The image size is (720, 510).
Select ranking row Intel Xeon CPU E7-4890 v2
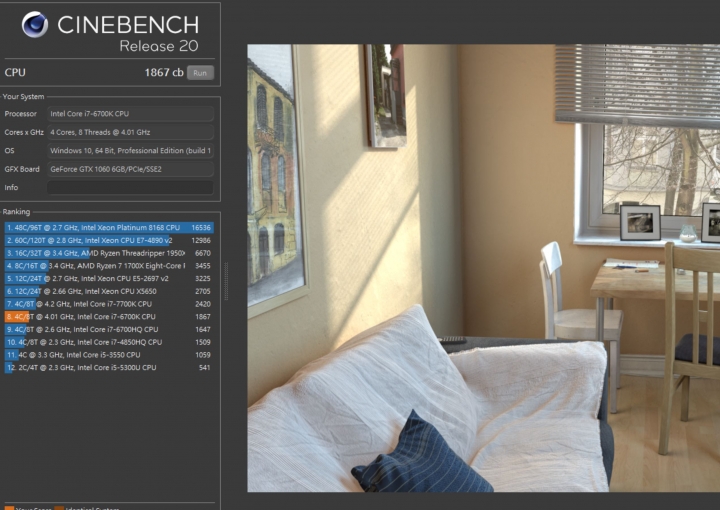tap(109, 241)
